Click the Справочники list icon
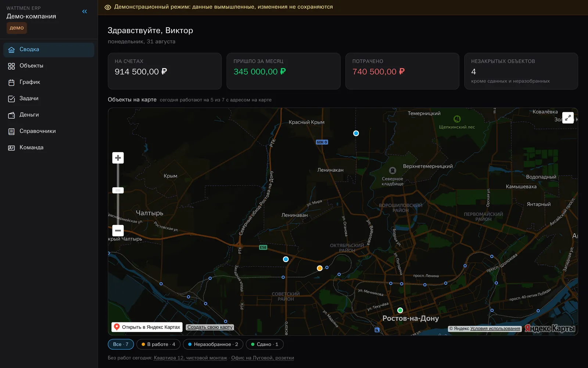 pyautogui.click(x=11, y=131)
